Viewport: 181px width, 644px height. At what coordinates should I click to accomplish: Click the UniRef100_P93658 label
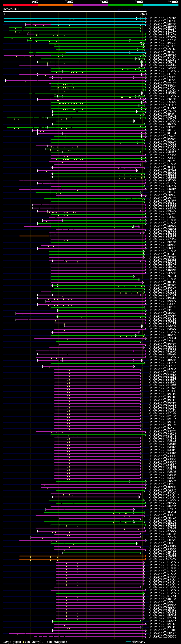[x=162, y=68]
